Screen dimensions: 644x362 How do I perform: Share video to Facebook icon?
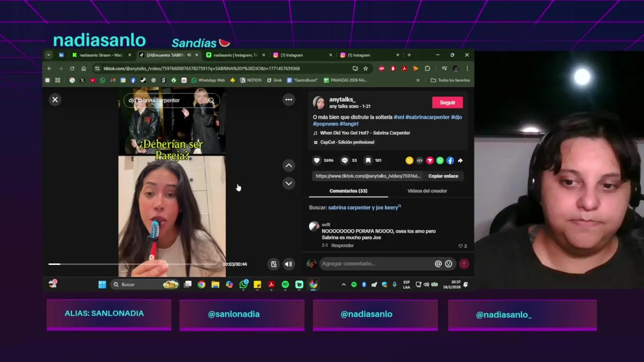450,160
